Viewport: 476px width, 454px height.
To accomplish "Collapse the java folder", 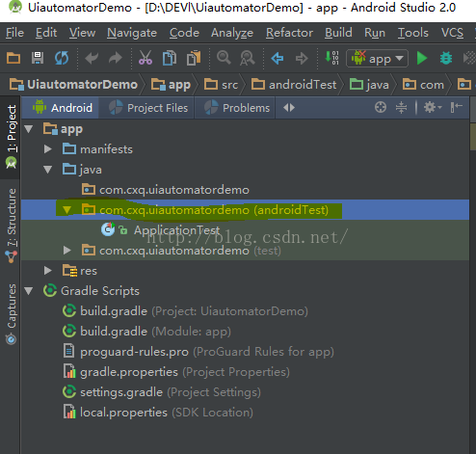I will pos(48,170).
